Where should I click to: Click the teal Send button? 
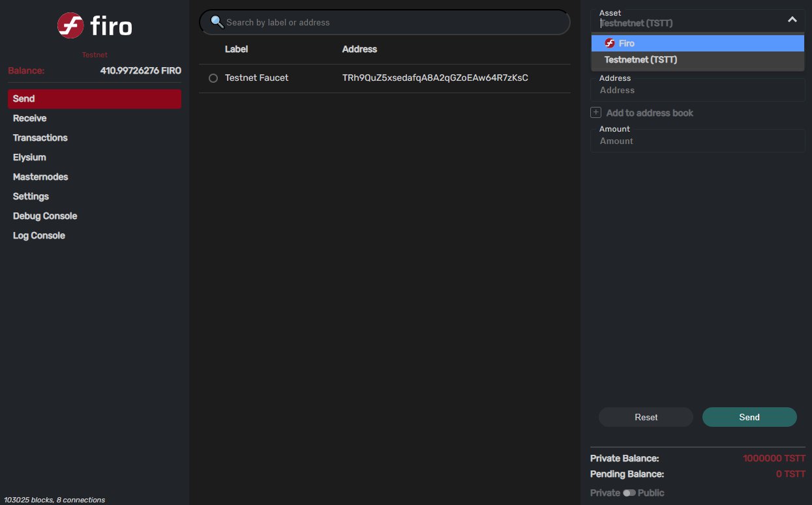(x=749, y=417)
